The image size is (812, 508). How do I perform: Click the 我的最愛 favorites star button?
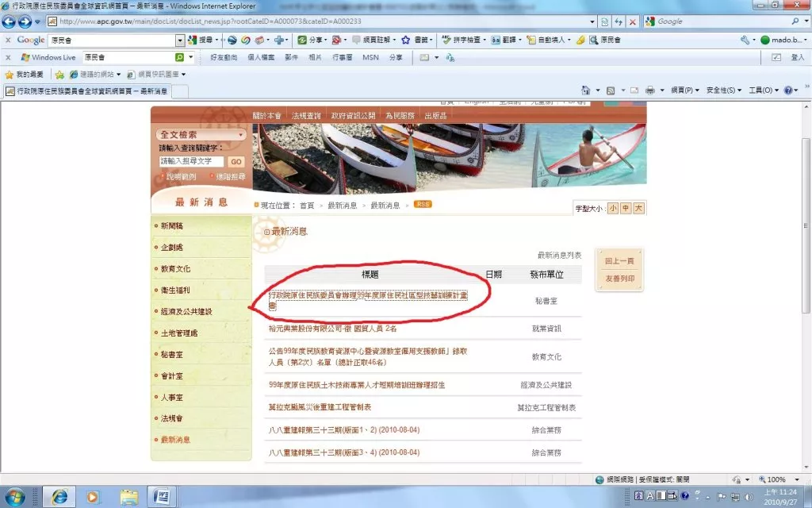(25, 75)
